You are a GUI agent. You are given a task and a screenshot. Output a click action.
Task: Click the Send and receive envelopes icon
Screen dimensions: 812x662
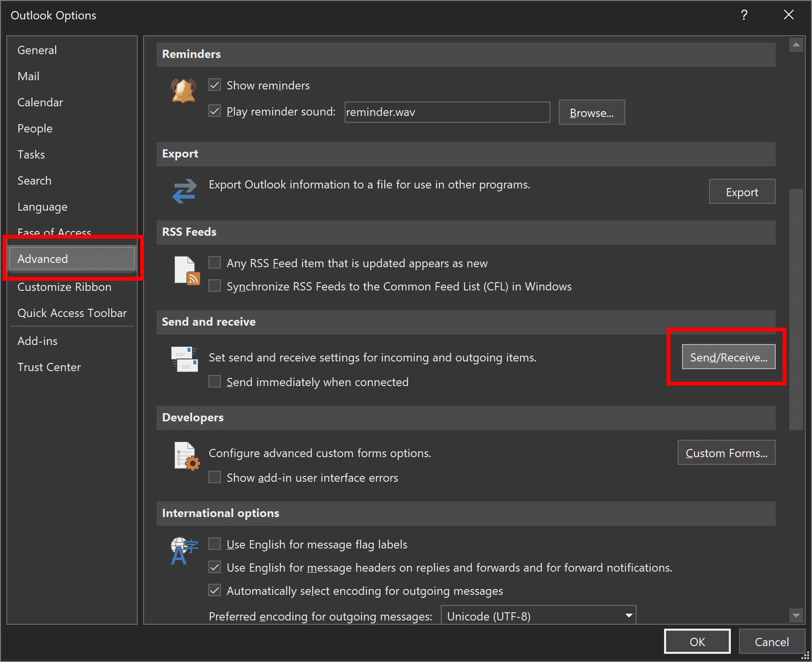(184, 359)
